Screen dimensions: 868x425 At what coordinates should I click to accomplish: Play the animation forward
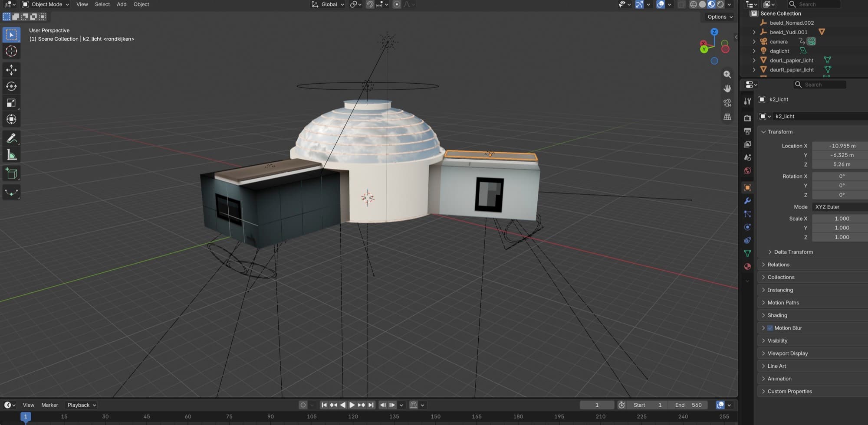click(x=352, y=405)
